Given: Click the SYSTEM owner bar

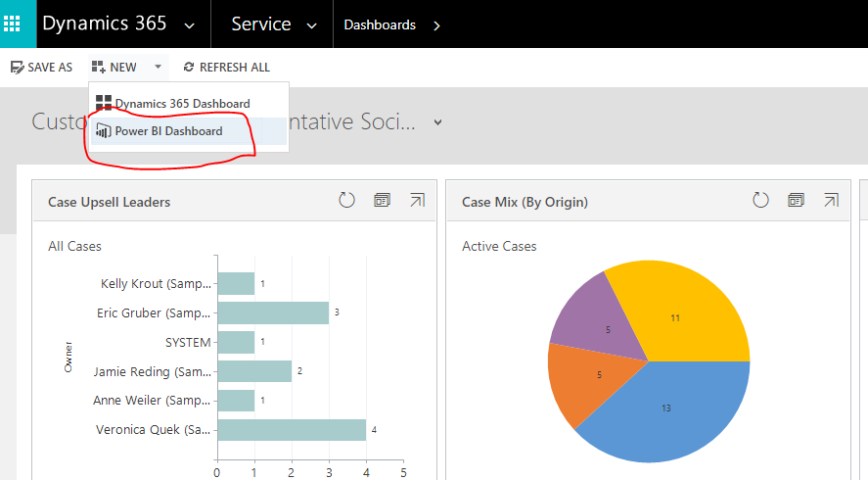Looking at the screenshot, I should [237, 342].
